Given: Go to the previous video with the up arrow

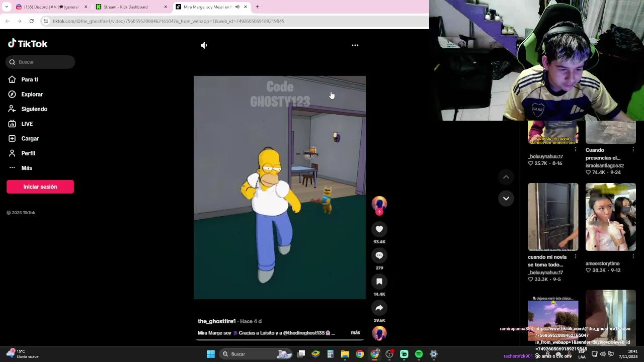Looking at the screenshot, I should pyautogui.click(x=506, y=177).
